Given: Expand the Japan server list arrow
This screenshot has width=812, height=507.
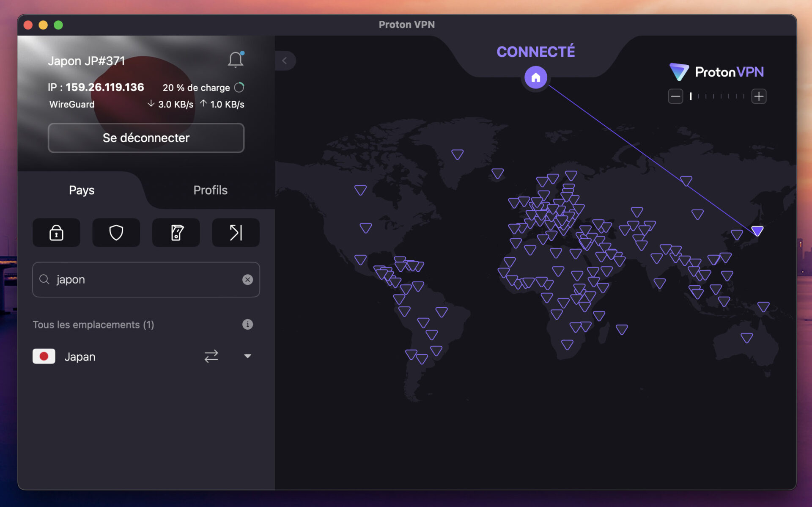Looking at the screenshot, I should coord(247,356).
